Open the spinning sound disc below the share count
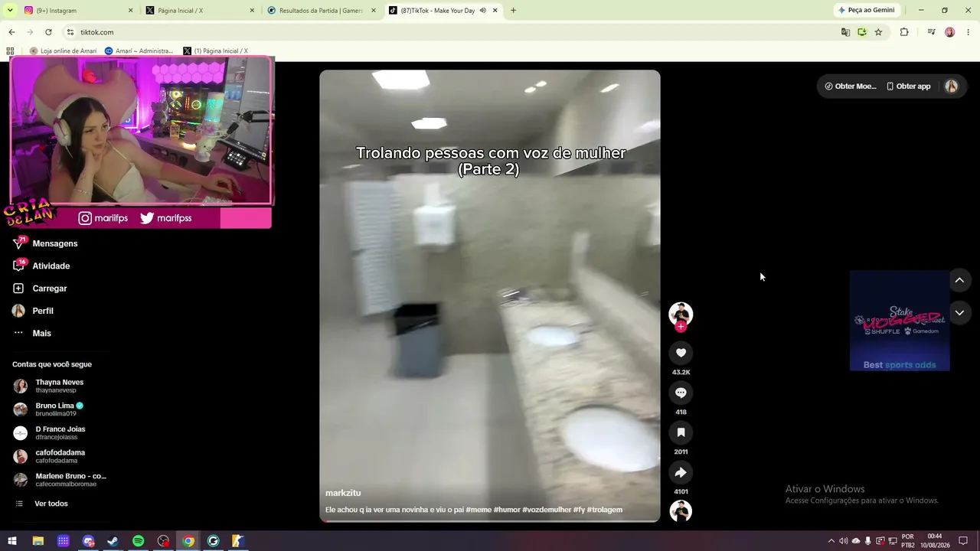This screenshot has height=551, width=980. pos(681,510)
